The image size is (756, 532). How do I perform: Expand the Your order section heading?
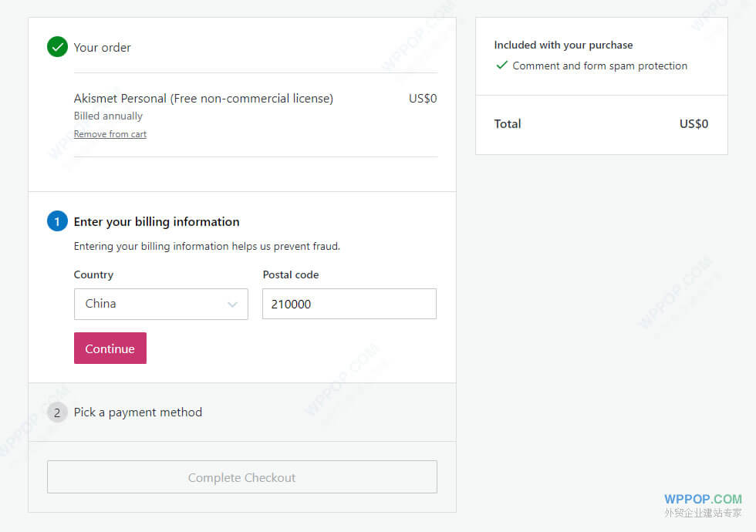click(102, 48)
